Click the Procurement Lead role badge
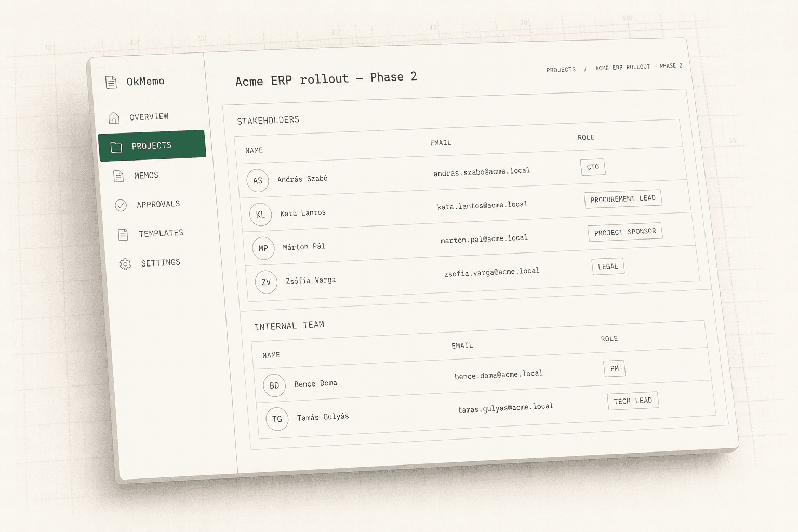 [623, 199]
